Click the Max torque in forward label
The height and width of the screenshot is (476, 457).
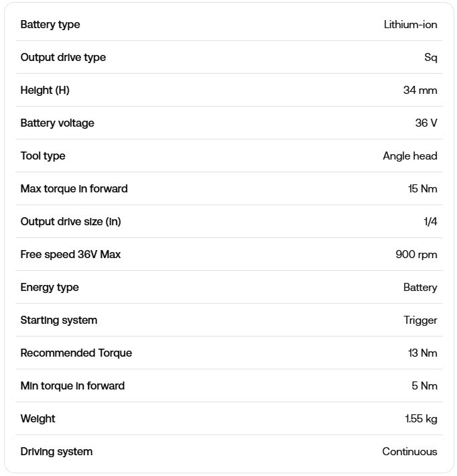tap(74, 189)
